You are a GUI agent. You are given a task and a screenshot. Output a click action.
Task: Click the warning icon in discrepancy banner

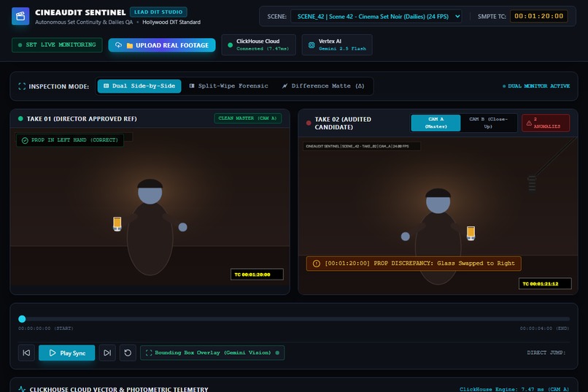click(x=317, y=264)
